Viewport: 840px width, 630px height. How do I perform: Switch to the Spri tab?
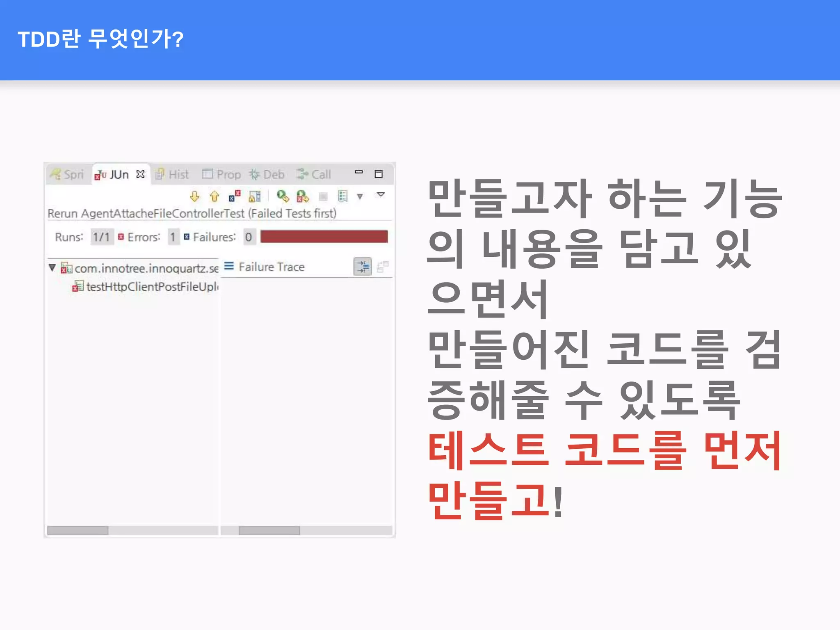click(67, 174)
